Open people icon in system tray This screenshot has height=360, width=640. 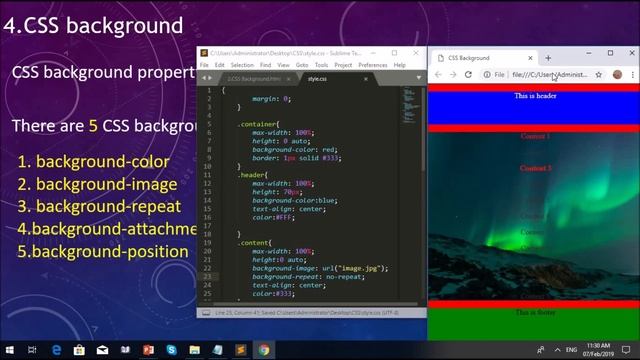(541, 350)
